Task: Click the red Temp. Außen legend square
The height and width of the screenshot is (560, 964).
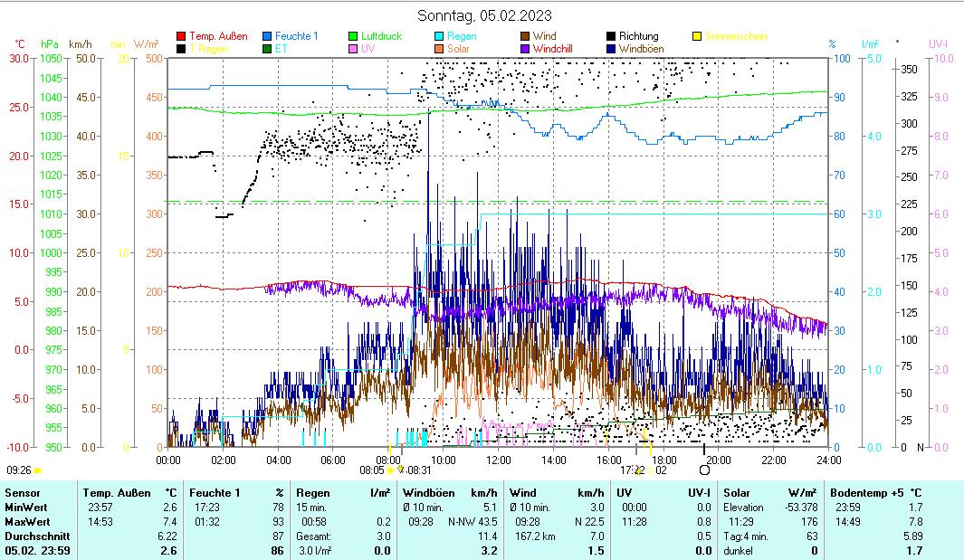Action: point(181,37)
